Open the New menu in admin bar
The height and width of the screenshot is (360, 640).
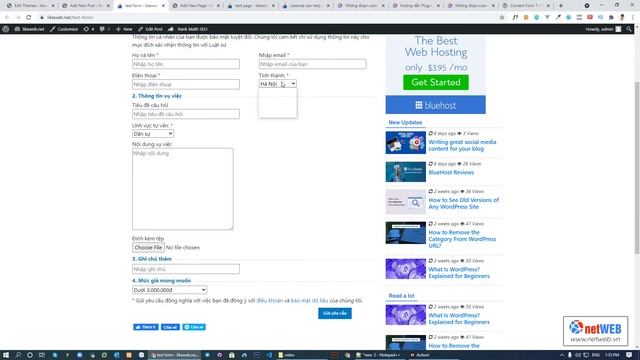point(124,29)
